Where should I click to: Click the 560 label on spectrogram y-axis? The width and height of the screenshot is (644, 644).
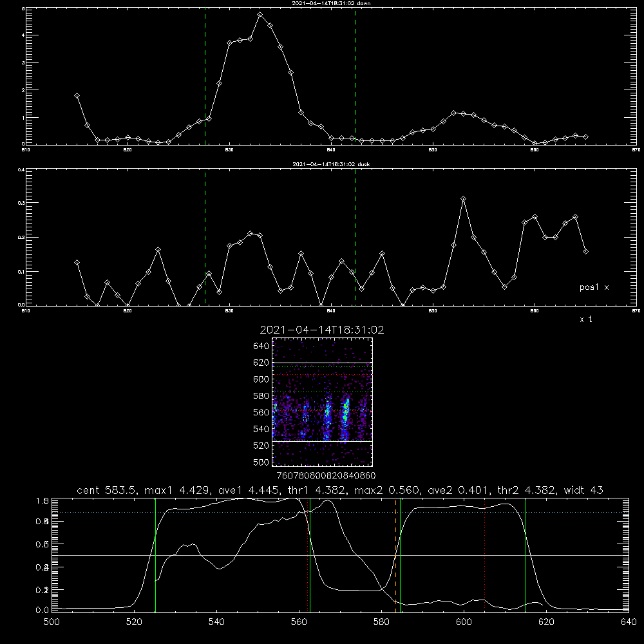click(x=261, y=412)
